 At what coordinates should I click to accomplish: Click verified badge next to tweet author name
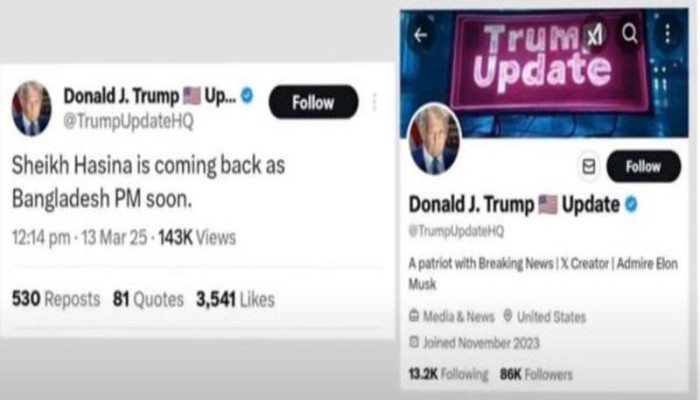(x=246, y=95)
